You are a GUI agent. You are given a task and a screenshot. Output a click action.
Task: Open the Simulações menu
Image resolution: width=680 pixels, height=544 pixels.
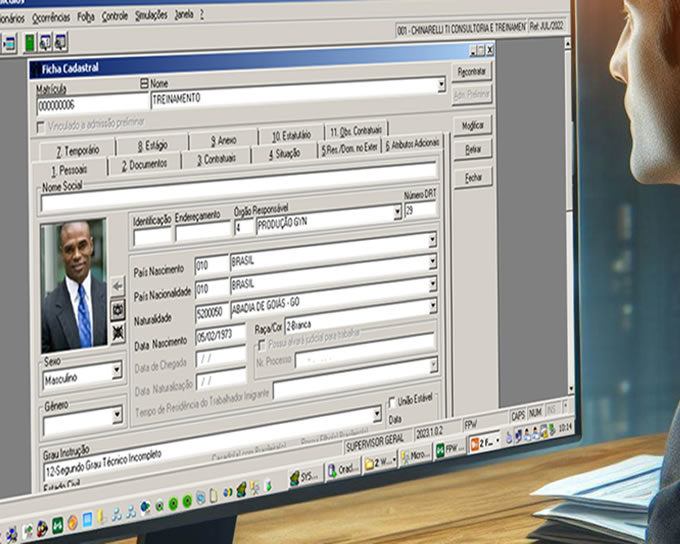[151, 15]
